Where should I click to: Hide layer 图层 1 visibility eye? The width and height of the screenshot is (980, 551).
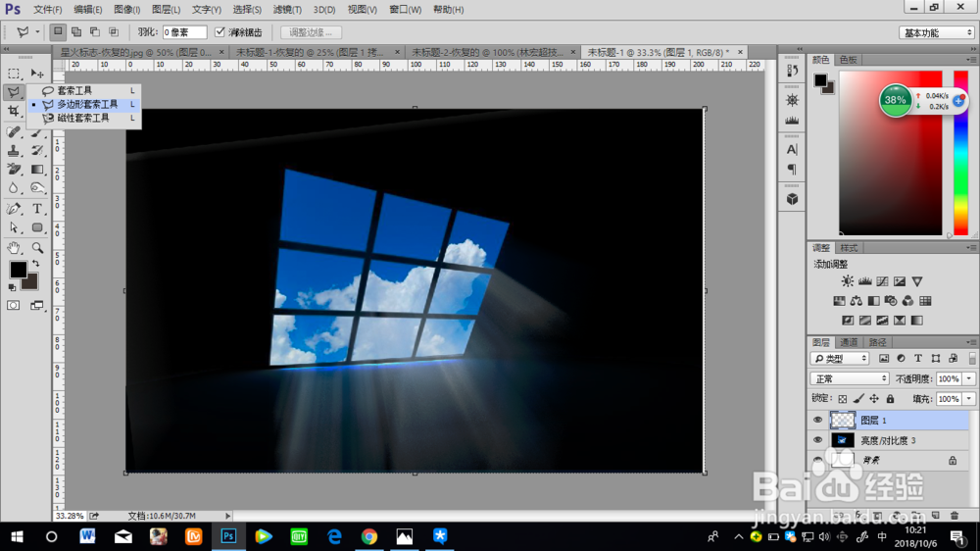click(817, 421)
